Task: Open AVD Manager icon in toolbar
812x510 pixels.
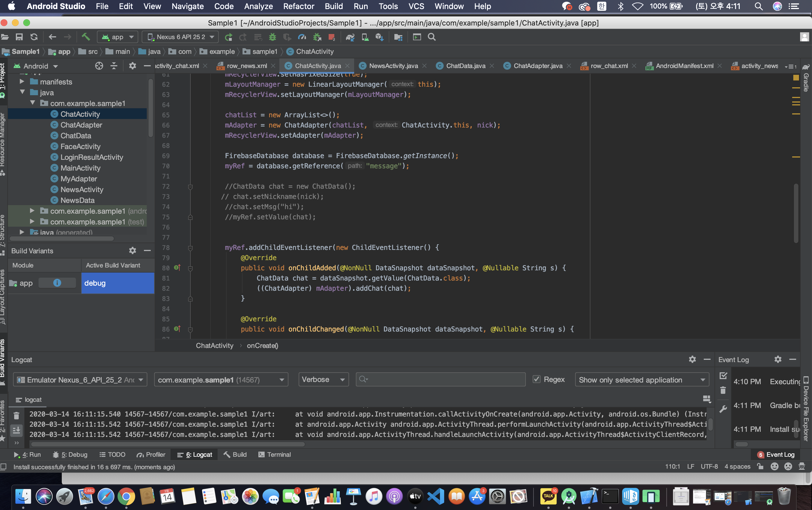Action: tap(365, 37)
